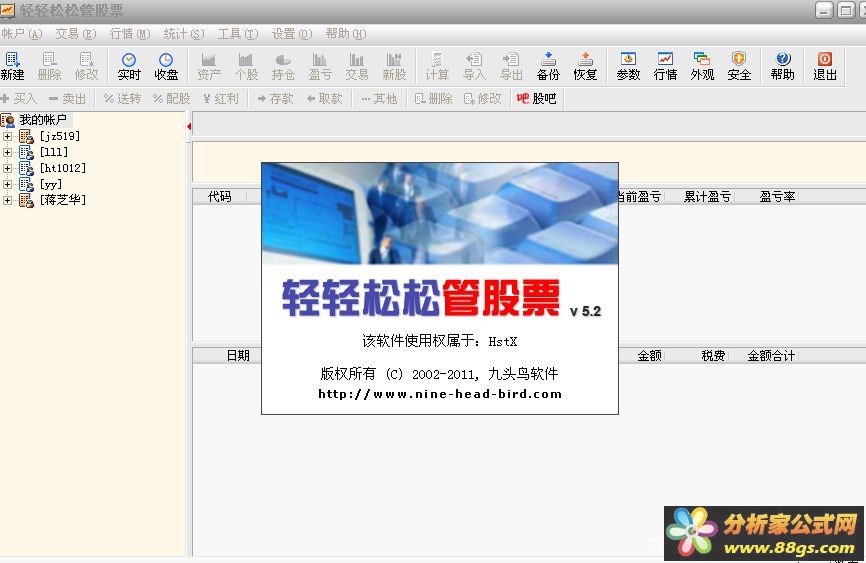Open the 交易(E) menu
Image resolution: width=866 pixels, height=563 pixels.
tap(76, 34)
